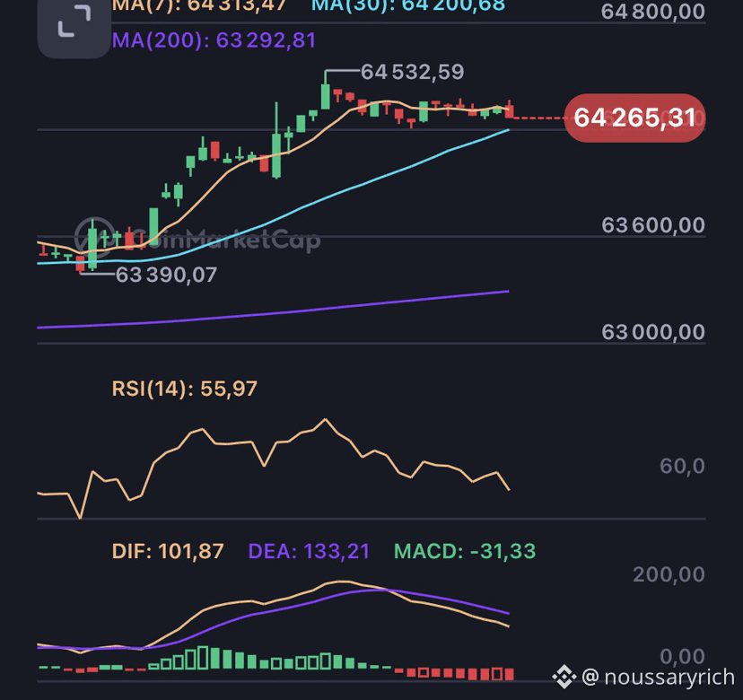
Task: Tap the RSI(14): 55,97 label
Action: point(185,389)
